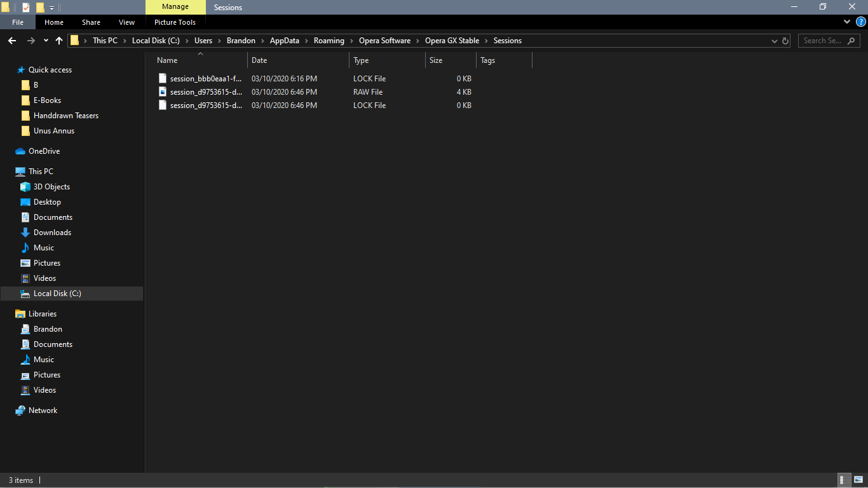Click the Local Disk (C:) breadcrumb
This screenshot has width=868, height=488.
click(156, 41)
